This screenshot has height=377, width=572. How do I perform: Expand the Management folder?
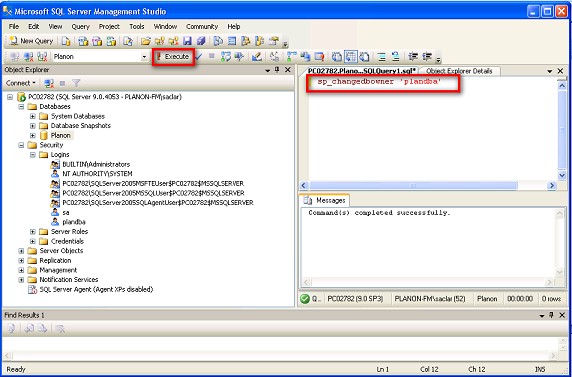click(21, 270)
